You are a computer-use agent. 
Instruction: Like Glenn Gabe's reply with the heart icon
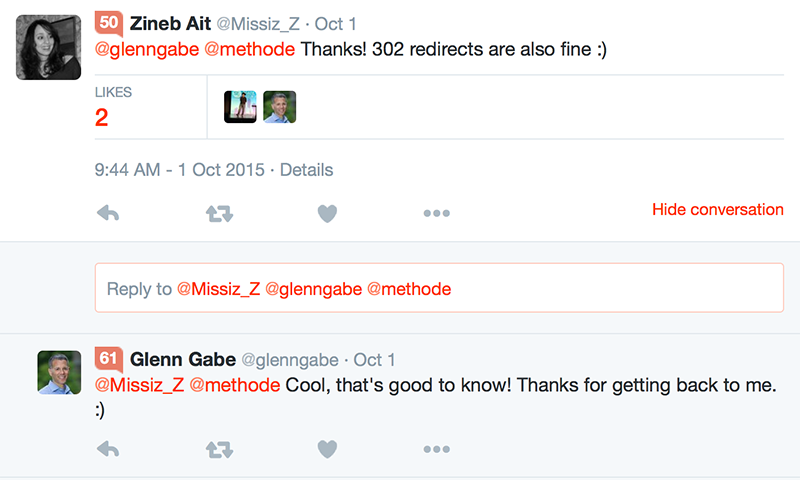327,449
